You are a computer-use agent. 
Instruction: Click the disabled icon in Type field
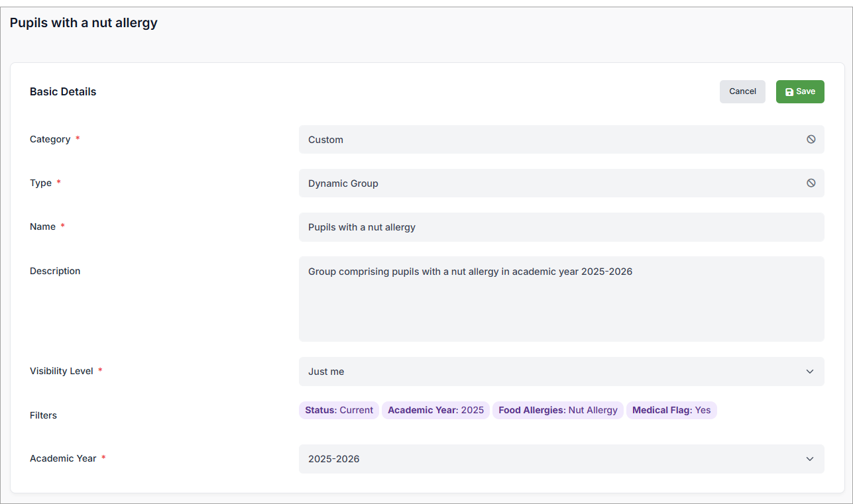point(811,183)
